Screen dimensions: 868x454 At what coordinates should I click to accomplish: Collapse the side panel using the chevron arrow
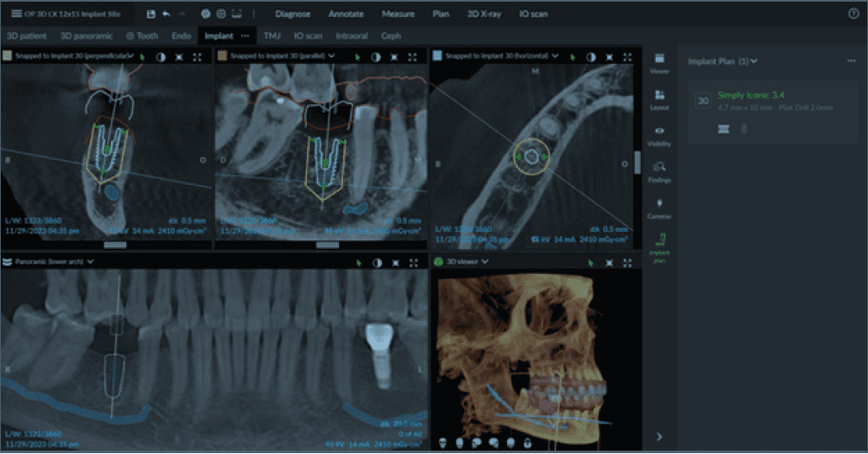coord(659,436)
